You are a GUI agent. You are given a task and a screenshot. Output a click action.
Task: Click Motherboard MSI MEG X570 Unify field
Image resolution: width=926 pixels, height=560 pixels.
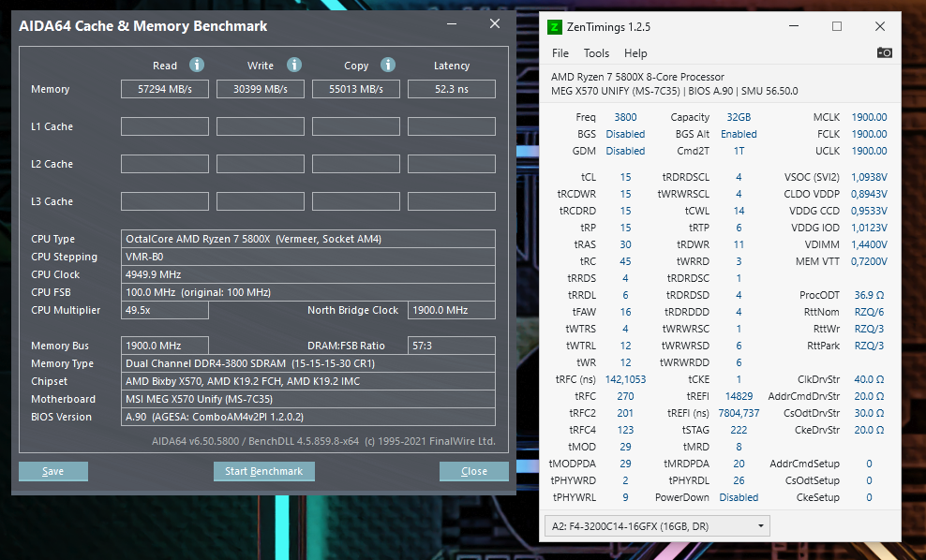pos(308,399)
